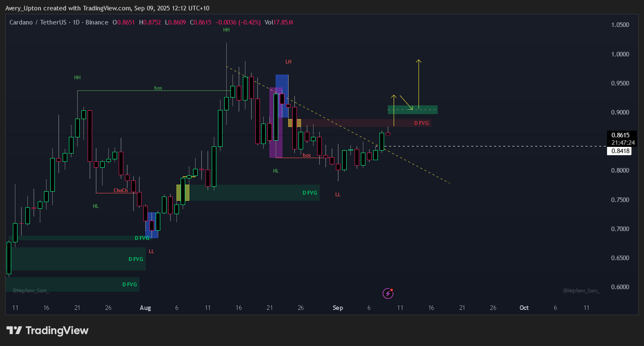The width and height of the screenshot is (644, 346).
Task: Click the low value L0.8609
Action: 176,22
